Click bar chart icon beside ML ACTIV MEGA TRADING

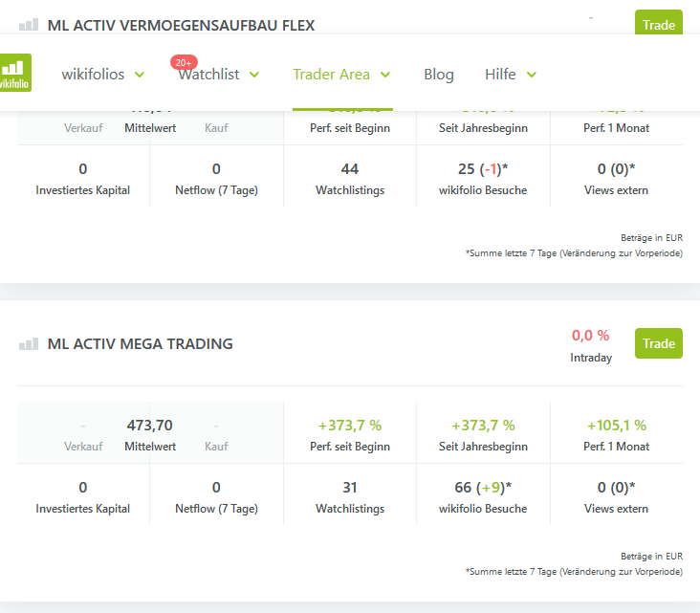click(x=29, y=344)
